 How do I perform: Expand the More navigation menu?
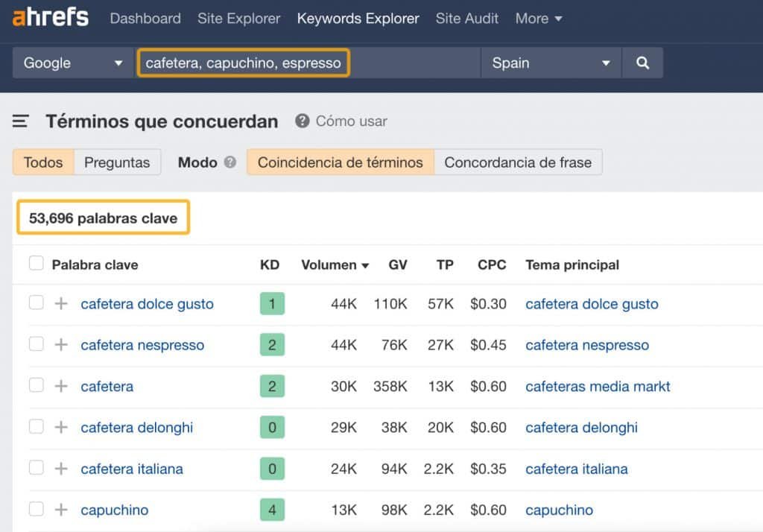(x=539, y=19)
